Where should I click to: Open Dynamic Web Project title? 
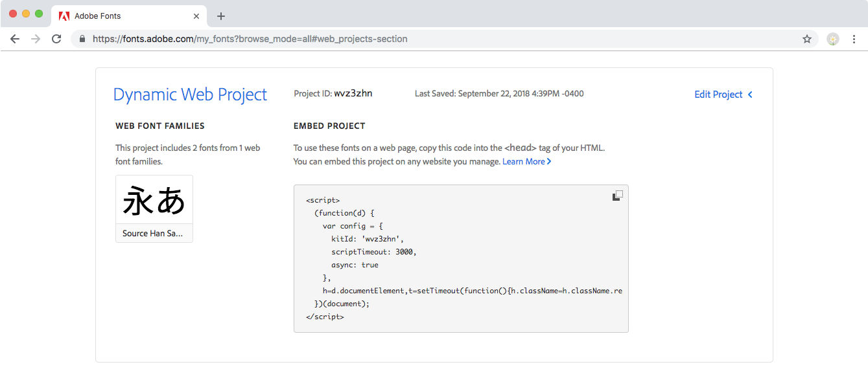[x=190, y=95]
